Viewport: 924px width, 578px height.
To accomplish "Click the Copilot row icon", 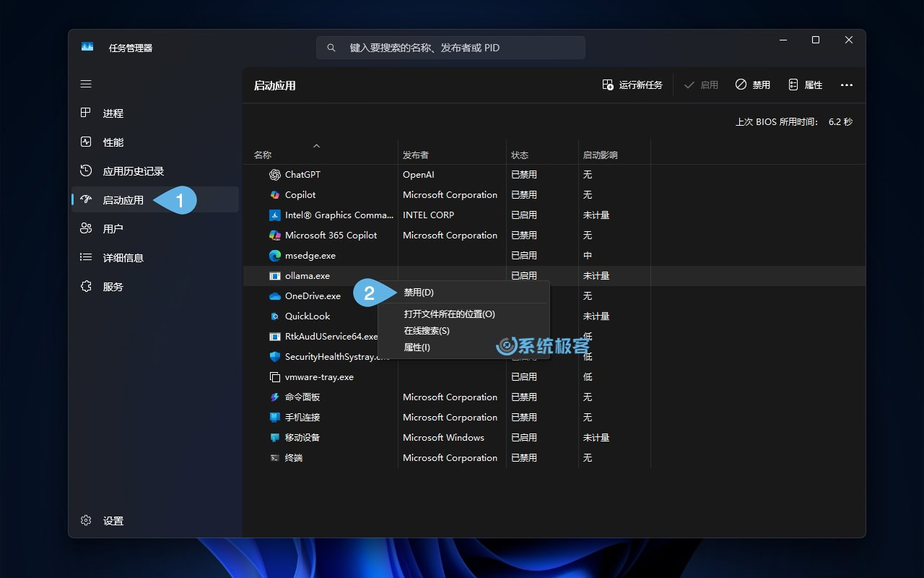I will tap(274, 195).
